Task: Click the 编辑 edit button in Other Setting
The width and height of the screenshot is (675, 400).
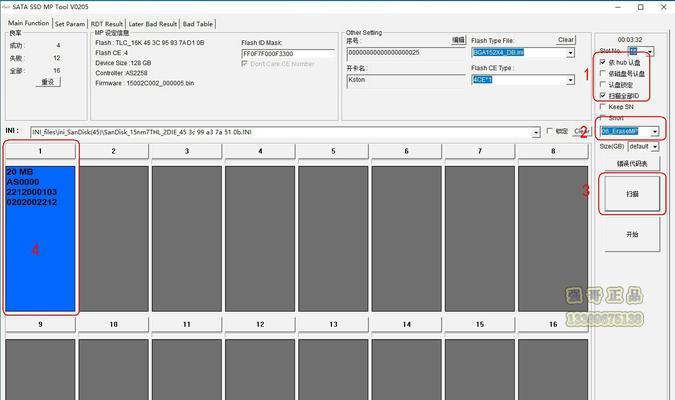Action: (458, 40)
